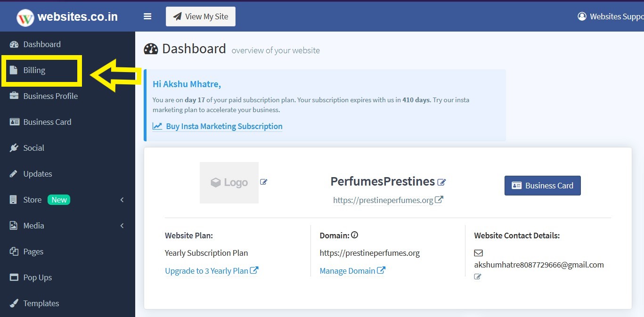Click the View My Site button
This screenshot has height=317, width=644.
(x=201, y=16)
